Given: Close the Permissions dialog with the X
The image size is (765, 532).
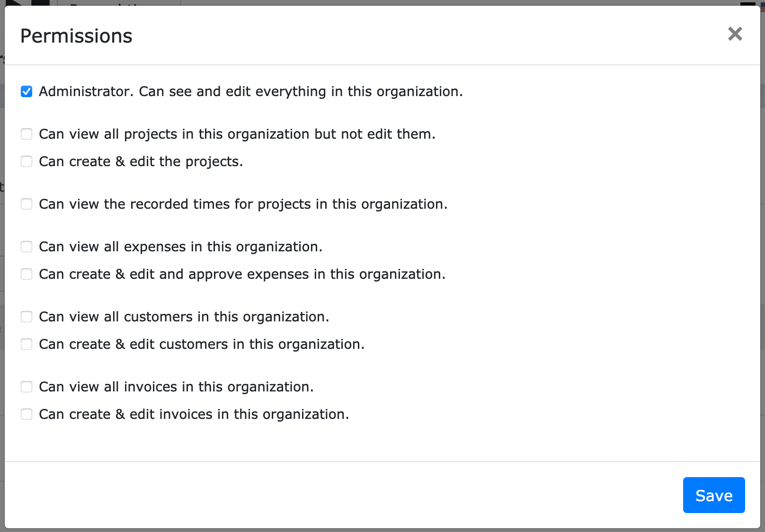Looking at the screenshot, I should point(735,34).
